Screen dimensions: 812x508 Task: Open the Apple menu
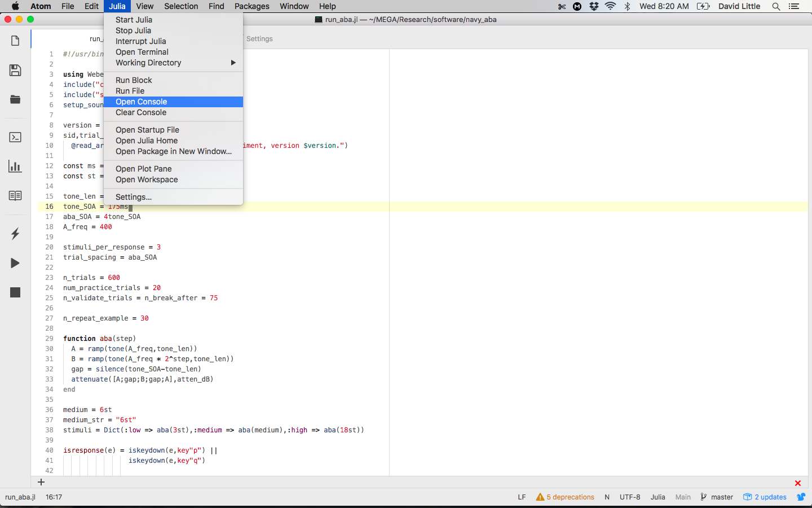pyautogui.click(x=15, y=6)
